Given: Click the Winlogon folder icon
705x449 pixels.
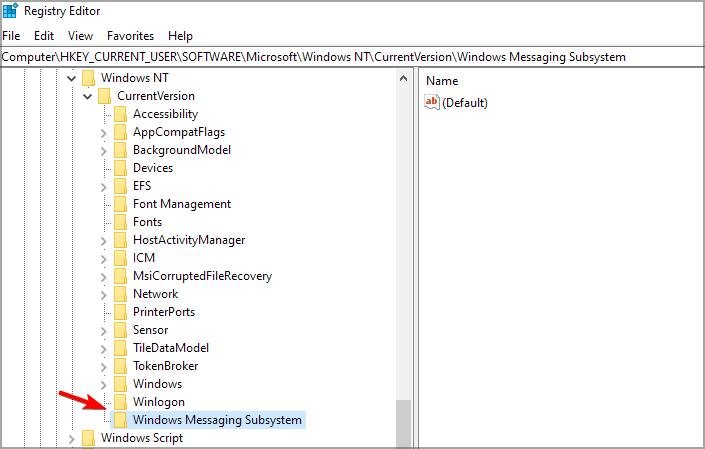Looking at the screenshot, I should tap(120, 402).
